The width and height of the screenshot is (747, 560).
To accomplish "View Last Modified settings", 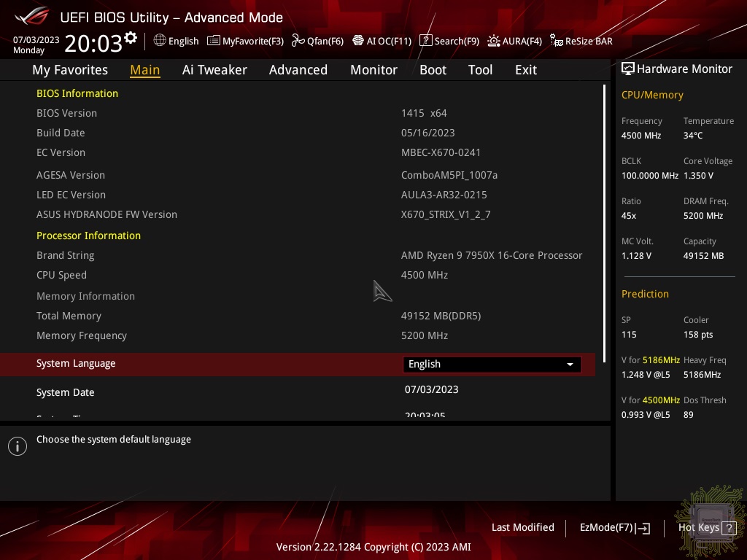I will pos(522,527).
